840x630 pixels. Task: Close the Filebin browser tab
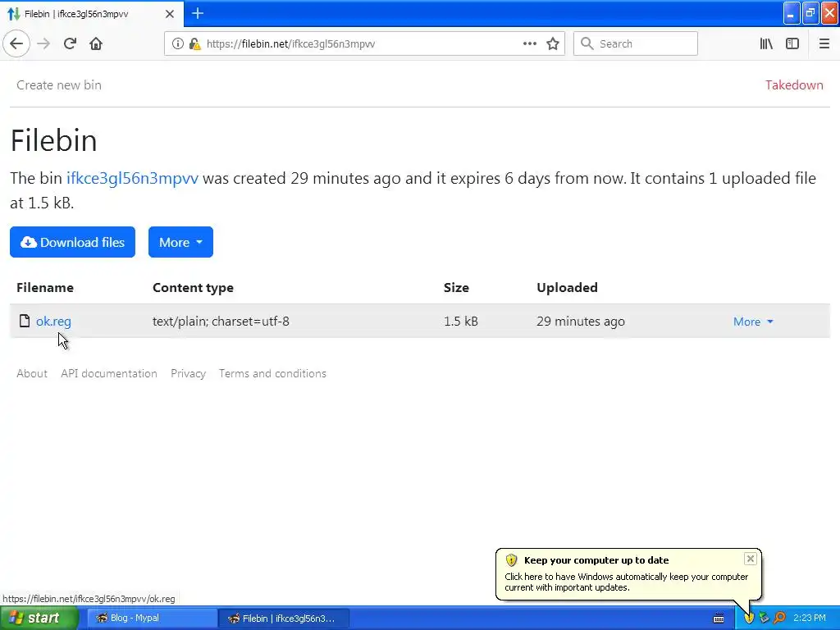tap(170, 14)
